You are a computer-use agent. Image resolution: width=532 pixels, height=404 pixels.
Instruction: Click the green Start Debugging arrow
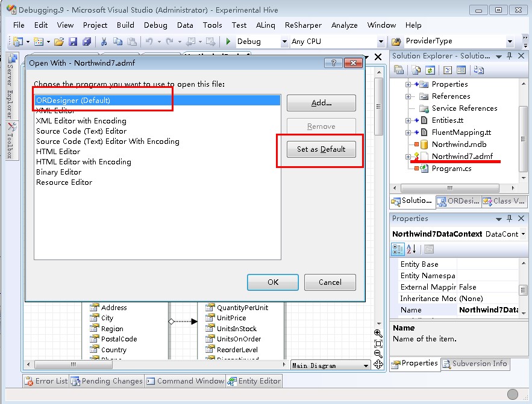tap(228, 42)
